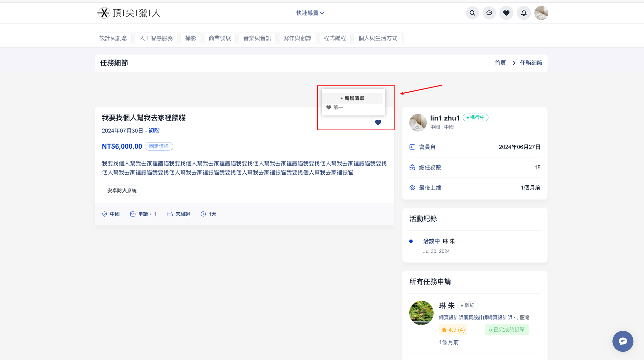Image resolution: width=644 pixels, height=360 pixels.
Task: Open applicant 琳 朱's profile photo
Action: tap(421, 313)
